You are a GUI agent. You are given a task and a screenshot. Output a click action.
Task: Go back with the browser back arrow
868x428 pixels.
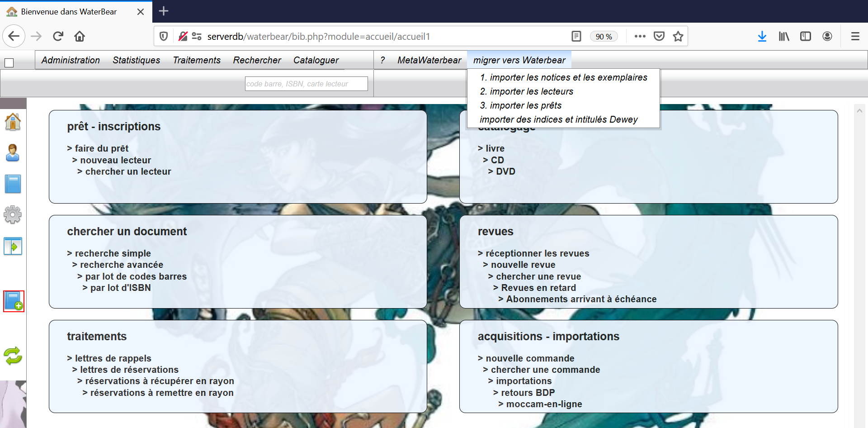14,36
